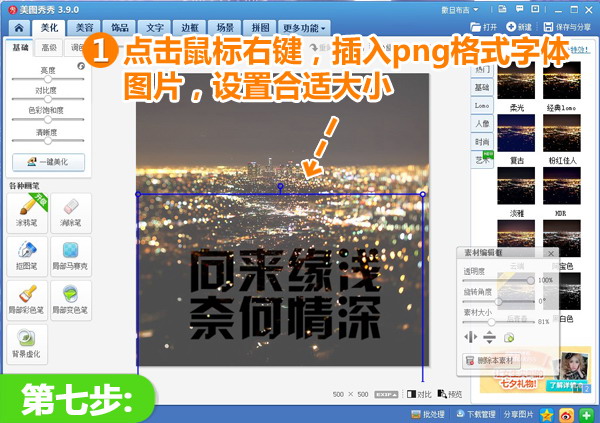Screen dimensions: 600x423
Task: Flip material vertically in 素材编辑框
Action: coord(489,337)
